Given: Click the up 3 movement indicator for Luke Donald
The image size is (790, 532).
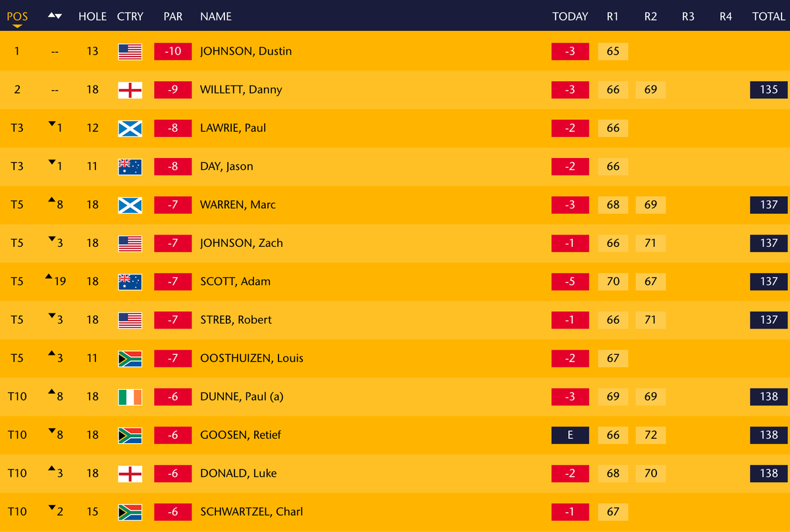Looking at the screenshot, I should click(55, 472).
